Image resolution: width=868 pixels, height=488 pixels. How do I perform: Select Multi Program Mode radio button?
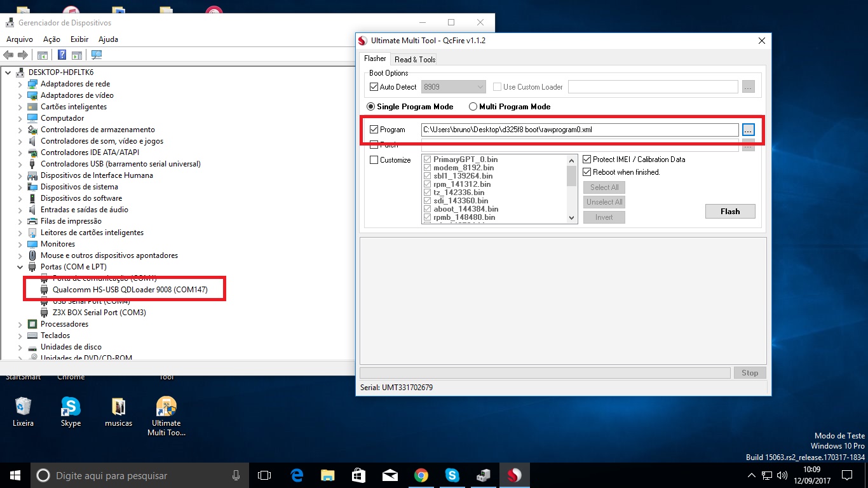tap(473, 107)
